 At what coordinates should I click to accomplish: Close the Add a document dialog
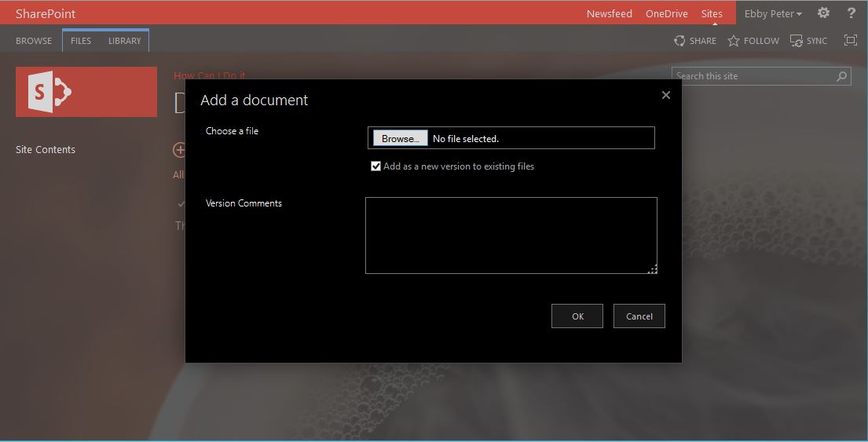point(666,95)
